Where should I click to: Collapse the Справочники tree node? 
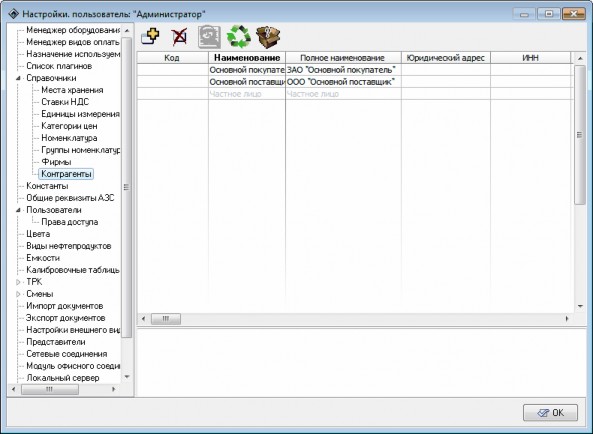point(18,78)
